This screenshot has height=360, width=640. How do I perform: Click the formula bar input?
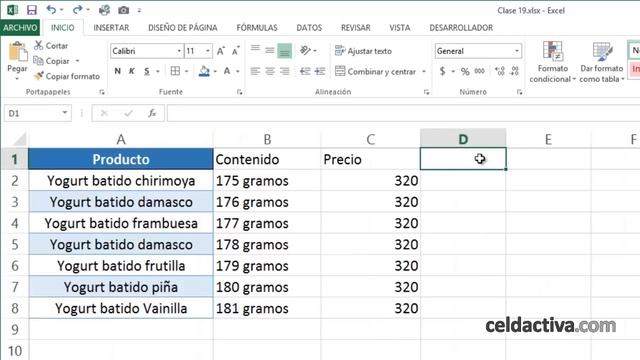(x=403, y=113)
